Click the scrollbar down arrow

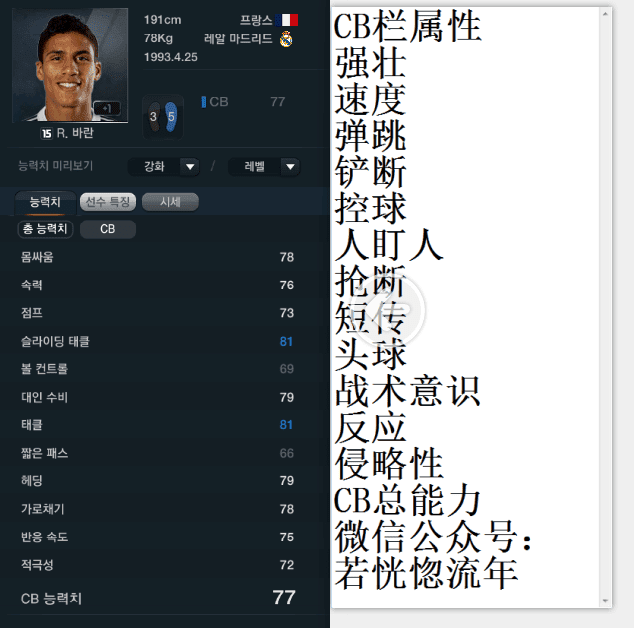[x=605, y=601]
